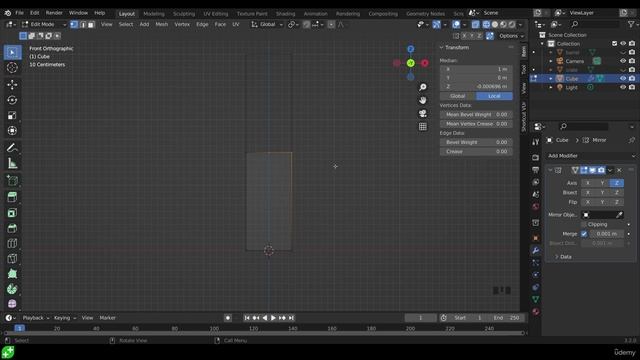The image size is (640, 360).
Task: Check the Clipping checkbox
Action: [584, 224]
